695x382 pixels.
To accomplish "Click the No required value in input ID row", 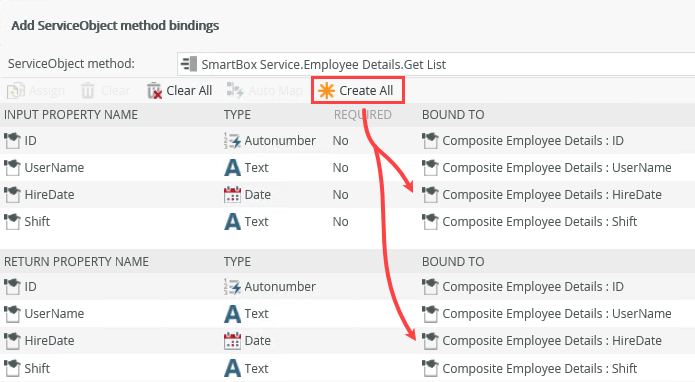I will 340,140.
